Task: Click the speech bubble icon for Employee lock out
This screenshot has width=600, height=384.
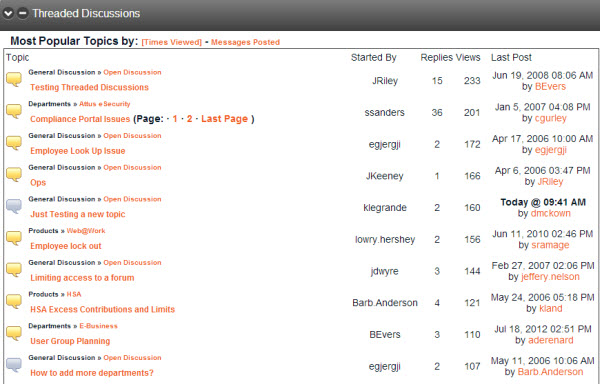Action: (14, 238)
